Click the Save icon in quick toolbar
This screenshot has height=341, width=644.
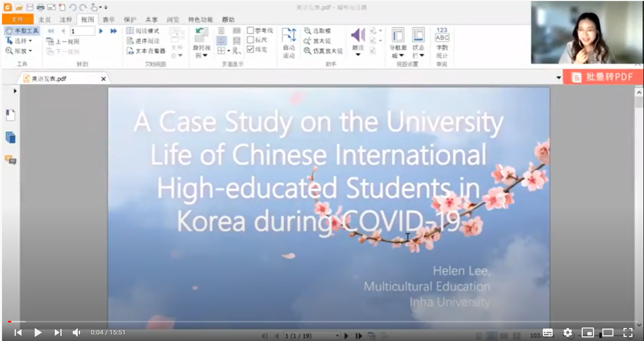tap(30, 7)
